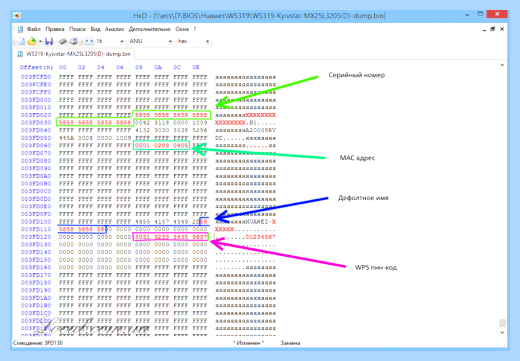Open the ANSI character set dropdown

[170, 42]
